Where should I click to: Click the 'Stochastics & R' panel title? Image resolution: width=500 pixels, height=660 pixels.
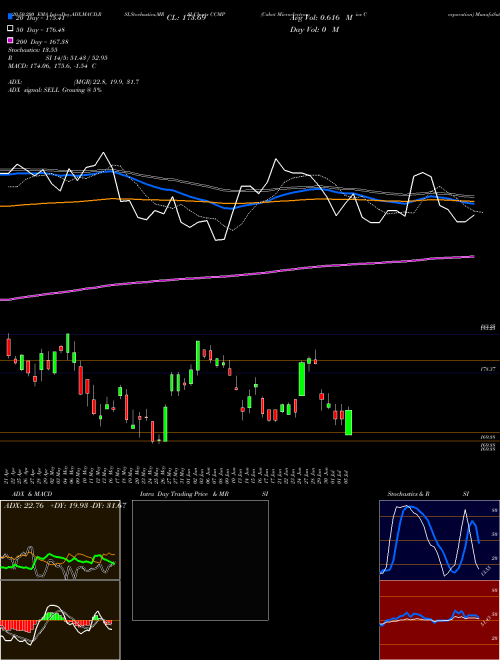point(408,494)
